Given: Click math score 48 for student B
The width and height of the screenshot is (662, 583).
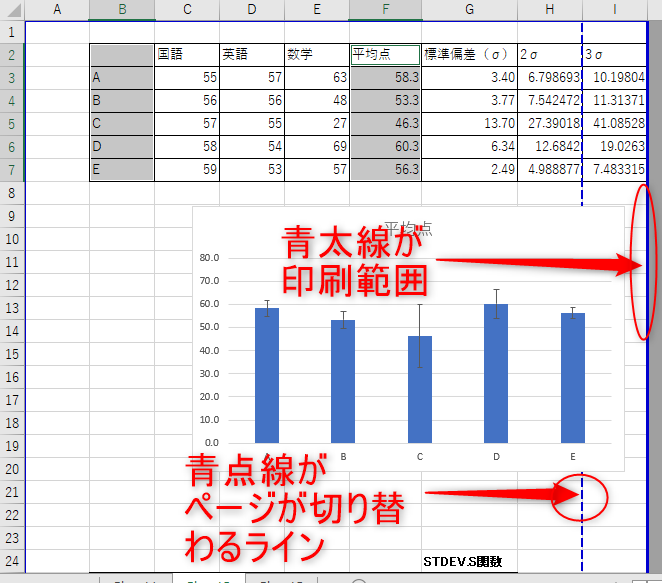Looking at the screenshot, I should [x=317, y=100].
